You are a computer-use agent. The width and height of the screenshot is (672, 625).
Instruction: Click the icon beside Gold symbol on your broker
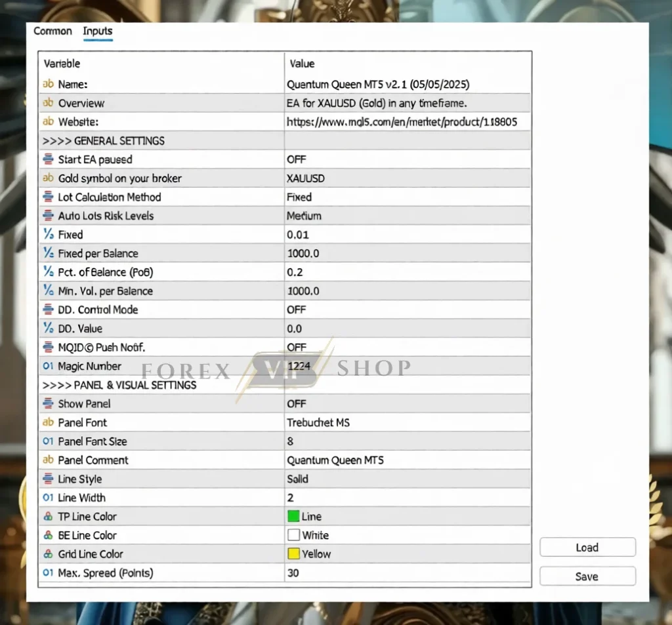[48, 178]
